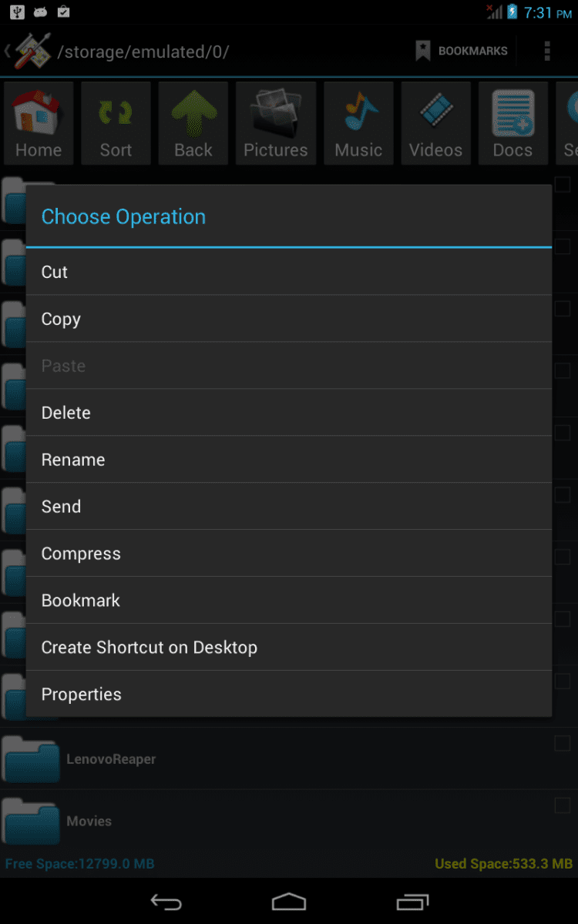Tick the checkbox for Movies folder
The width and height of the screenshot is (578, 924).
click(563, 805)
